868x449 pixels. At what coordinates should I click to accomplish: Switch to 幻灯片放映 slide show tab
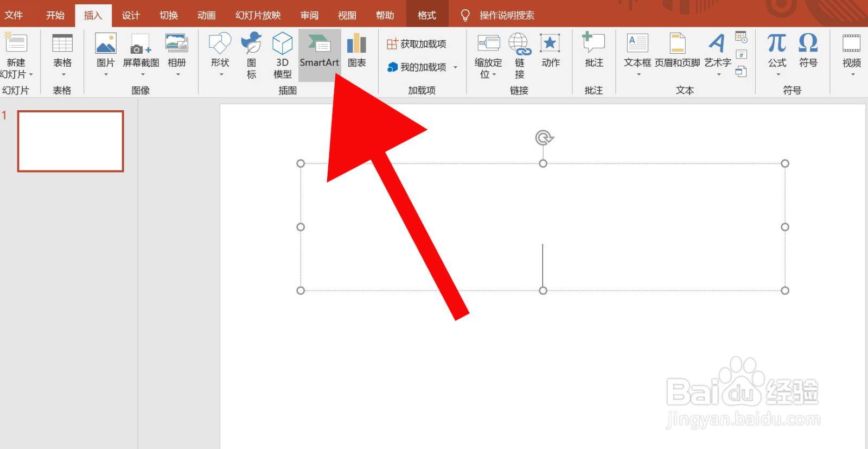point(258,15)
